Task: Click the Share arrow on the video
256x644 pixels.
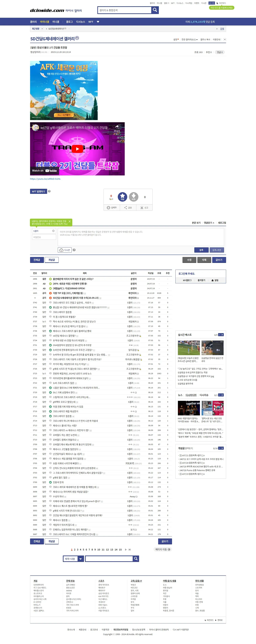Action: click(117, 128)
